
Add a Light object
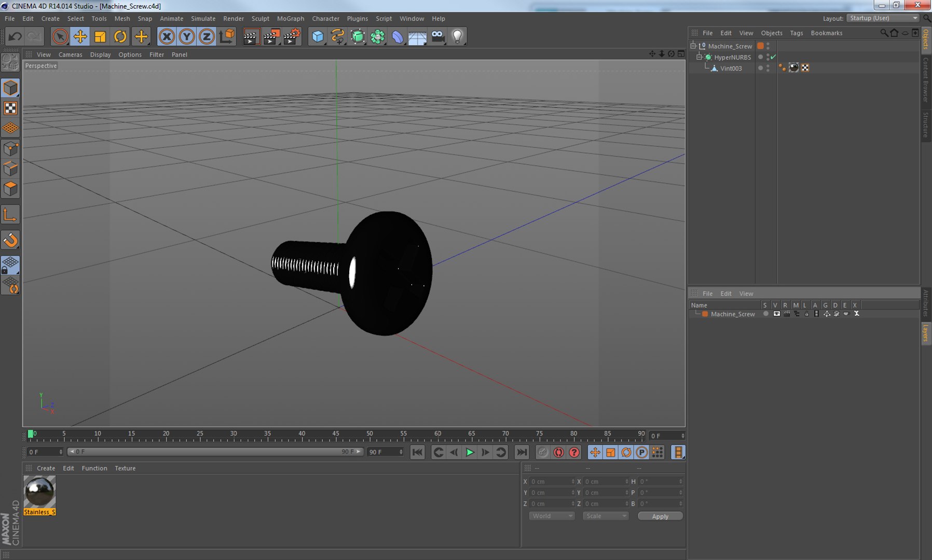(458, 36)
